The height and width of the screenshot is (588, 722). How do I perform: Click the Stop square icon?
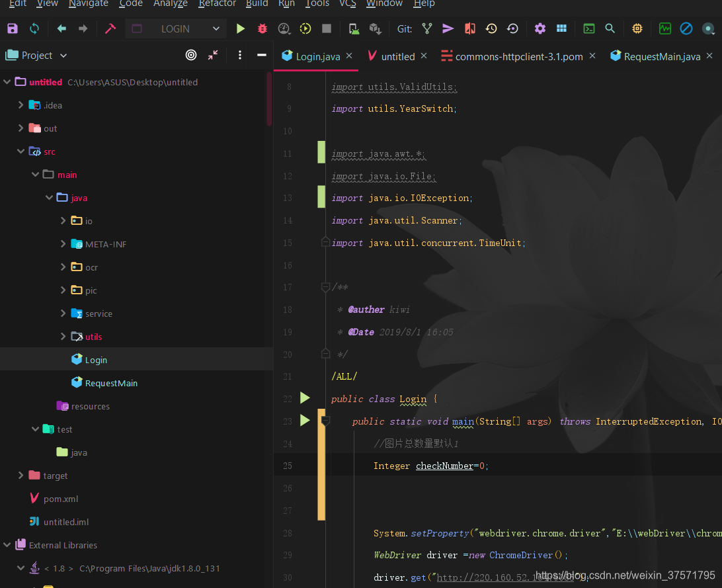pyautogui.click(x=327, y=28)
